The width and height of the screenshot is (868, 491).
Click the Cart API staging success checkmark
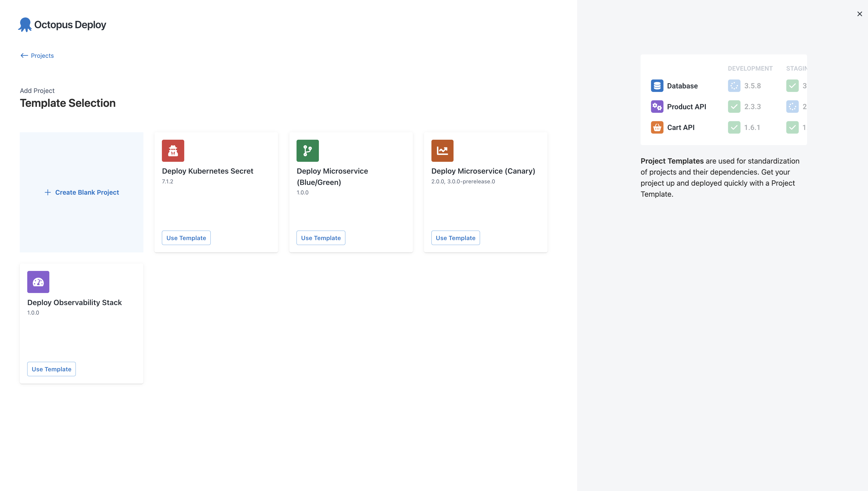793,127
